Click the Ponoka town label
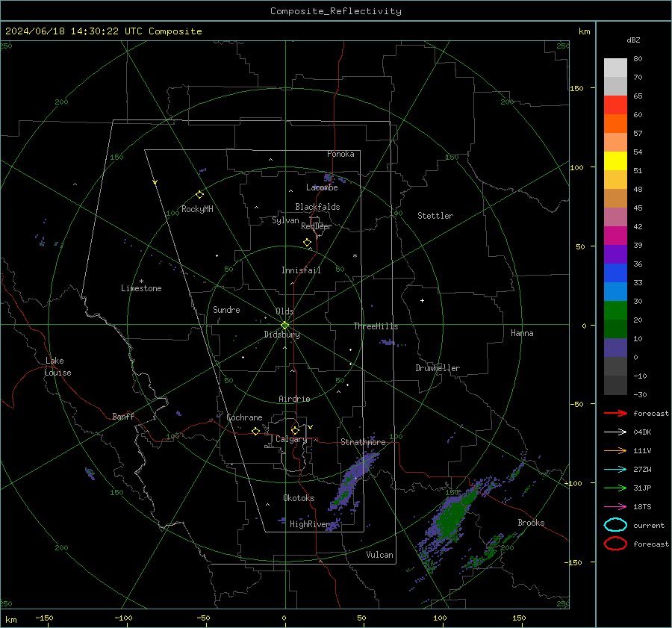The image size is (672, 628). click(340, 154)
